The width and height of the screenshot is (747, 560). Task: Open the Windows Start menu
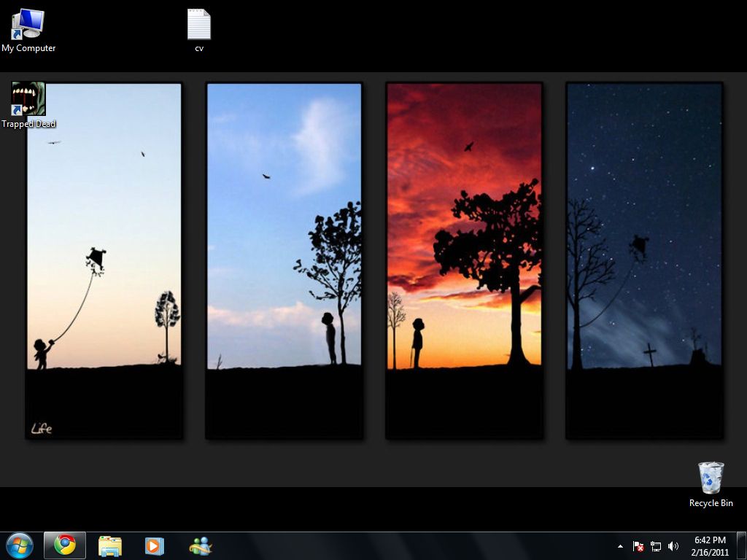pos(20,545)
